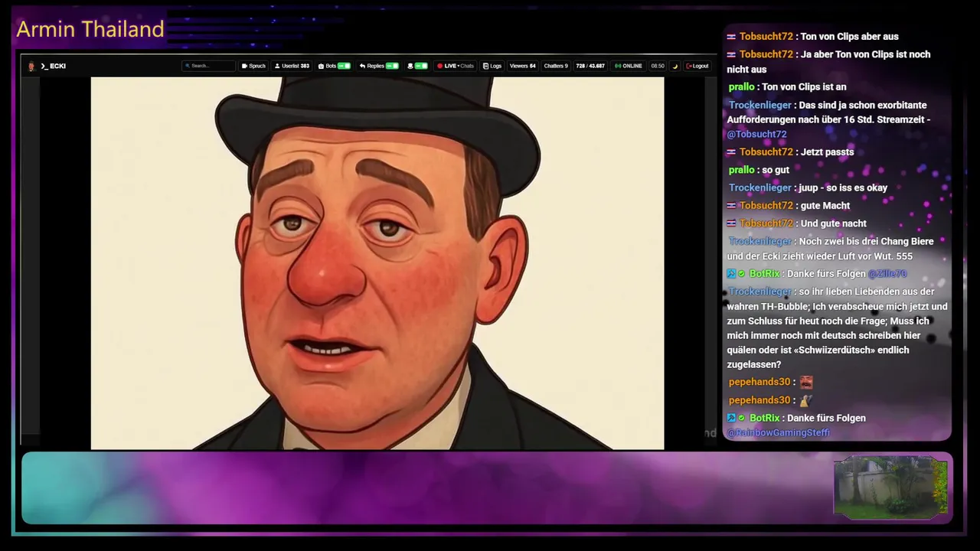980x551 pixels.
Task: Click the @RainbowGamingSteffi mention
Action: (778, 433)
